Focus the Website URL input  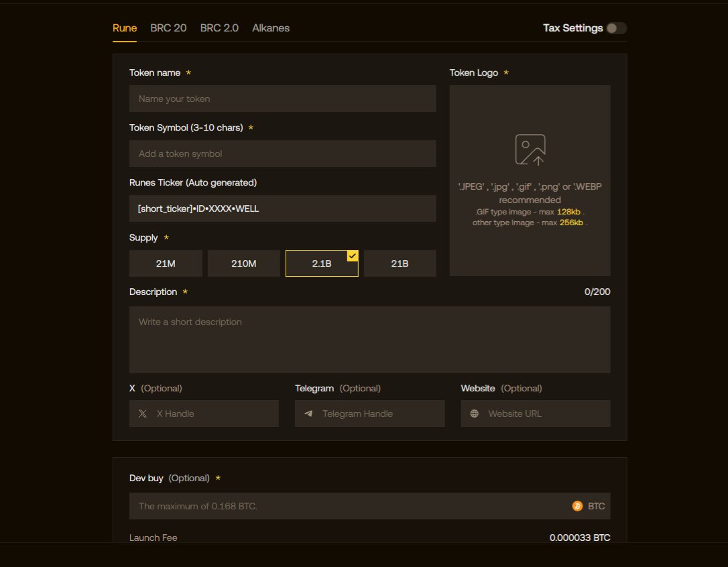point(536,414)
